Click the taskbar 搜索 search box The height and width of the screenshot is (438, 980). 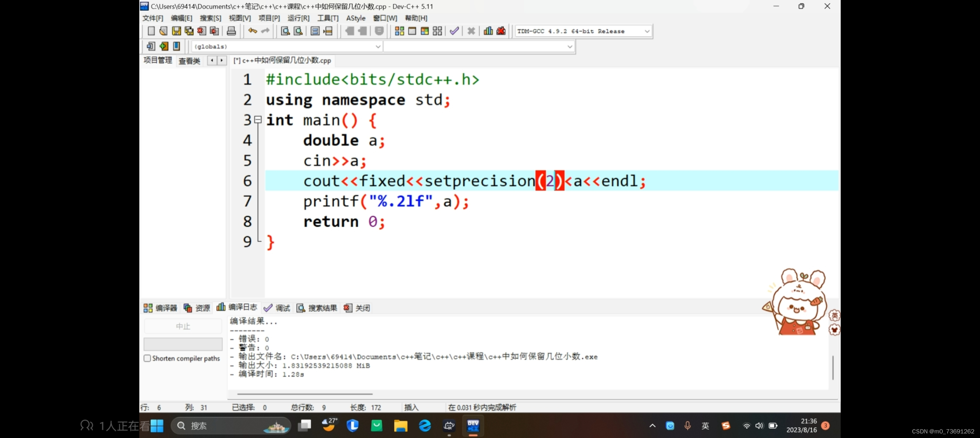pos(231,426)
